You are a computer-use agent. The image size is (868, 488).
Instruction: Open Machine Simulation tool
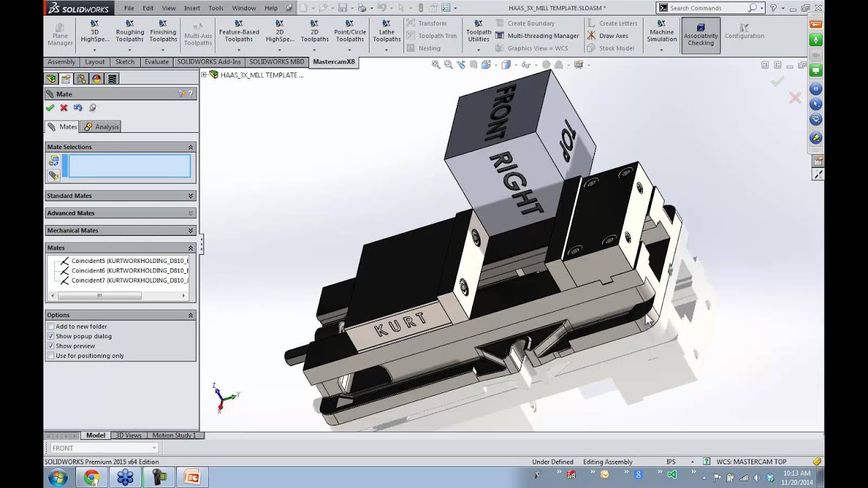pos(661,35)
